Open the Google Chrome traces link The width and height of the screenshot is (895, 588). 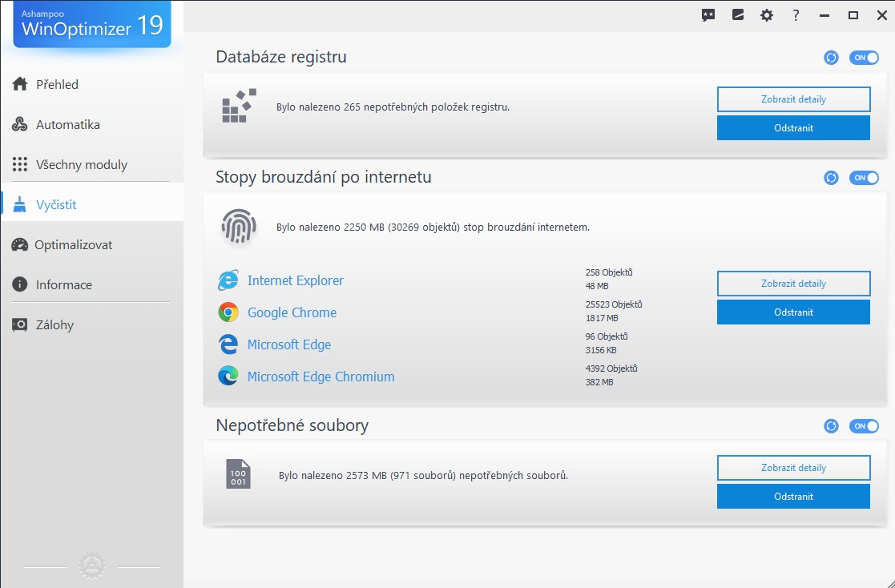click(x=292, y=313)
